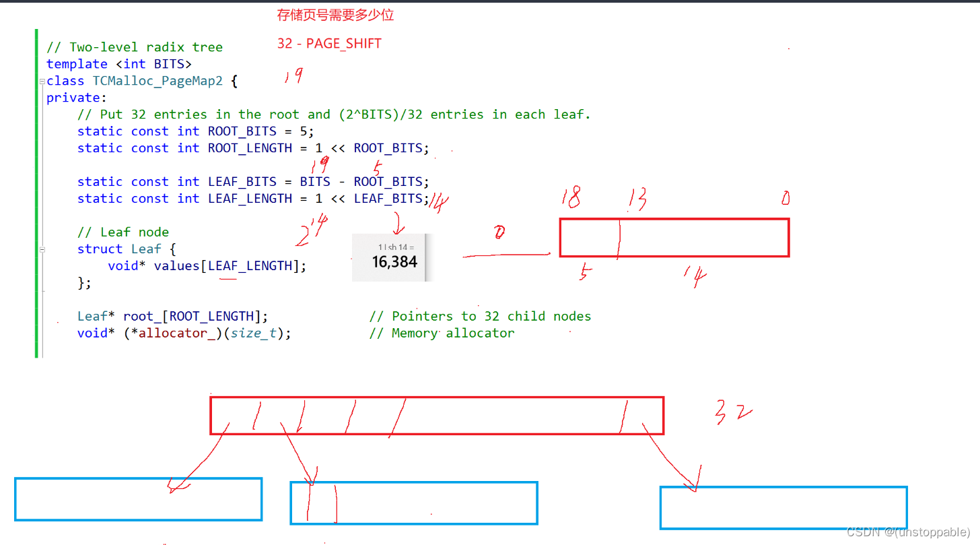Screen dimensions: 980x545
Task: Collapse the struct Leaf fold marker
Action: click(x=42, y=249)
